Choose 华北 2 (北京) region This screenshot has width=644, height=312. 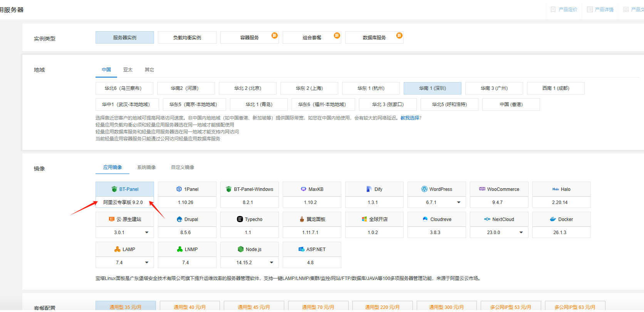[x=248, y=88]
